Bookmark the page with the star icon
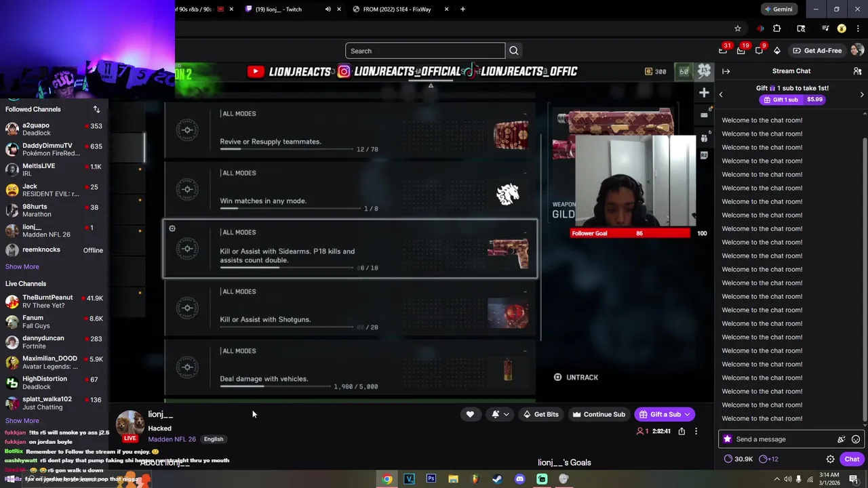 [x=738, y=28]
